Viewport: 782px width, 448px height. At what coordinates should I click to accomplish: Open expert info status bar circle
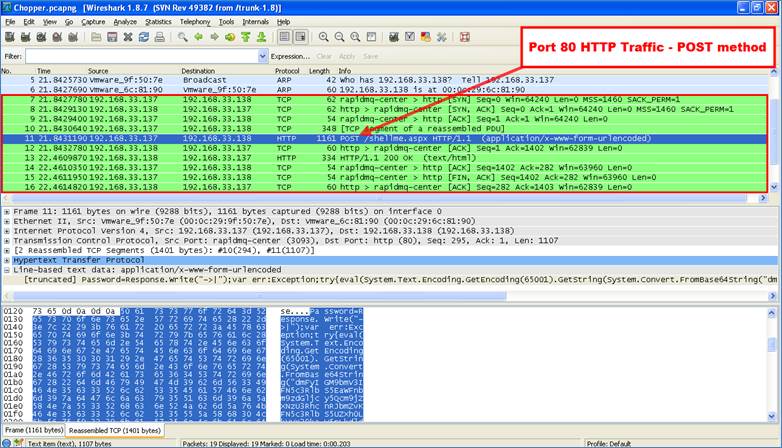[x=6, y=443]
